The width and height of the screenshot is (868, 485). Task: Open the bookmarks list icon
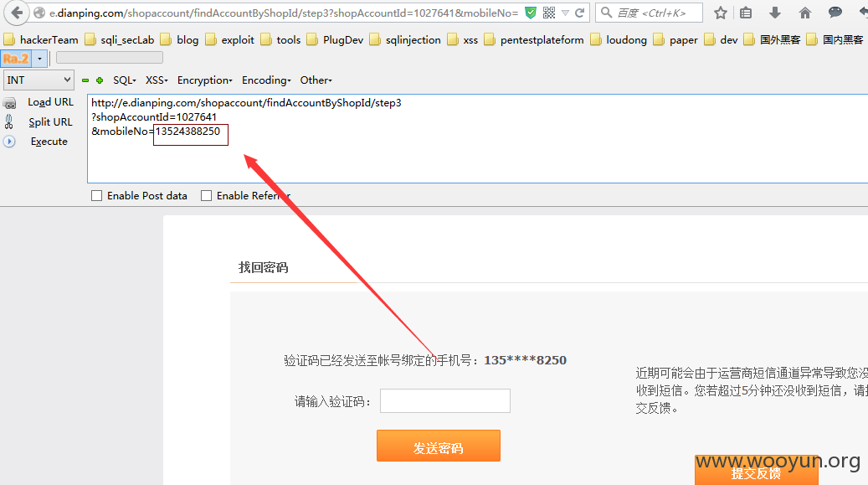746,13
